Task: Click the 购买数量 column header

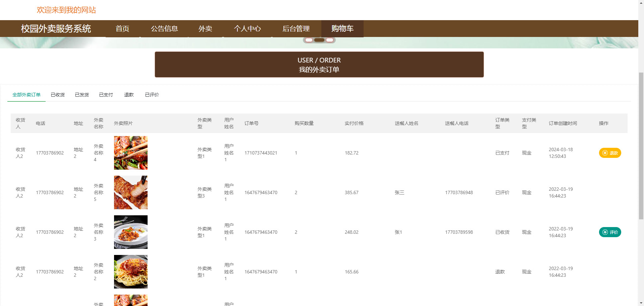Action: pos(304,123)
